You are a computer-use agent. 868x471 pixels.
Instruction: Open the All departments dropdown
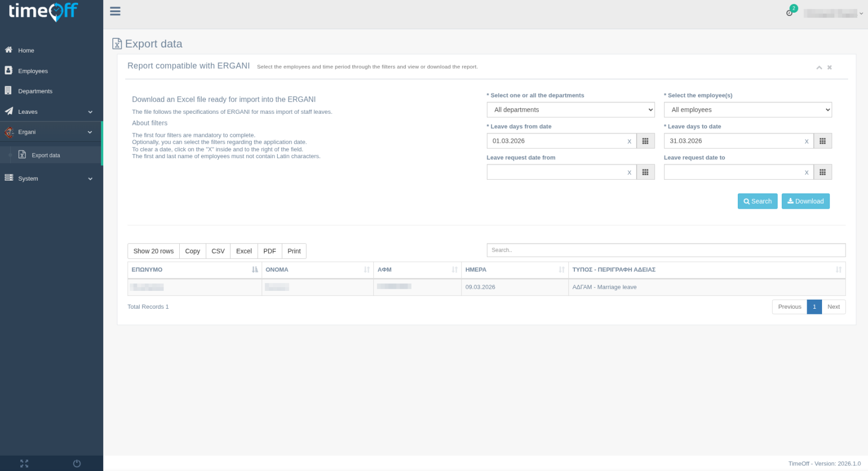click(x=570, y=110)
